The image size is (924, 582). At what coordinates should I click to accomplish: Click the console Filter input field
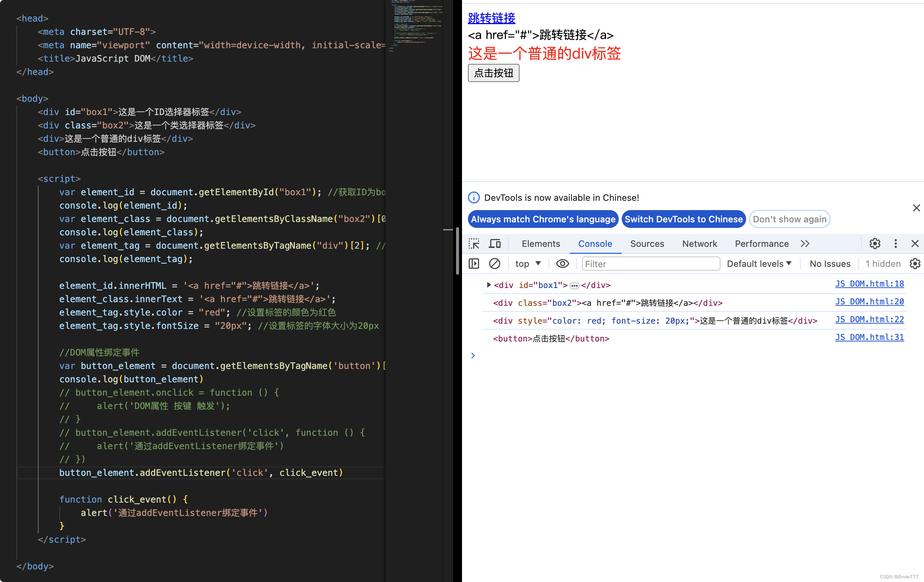click(650, 264)
